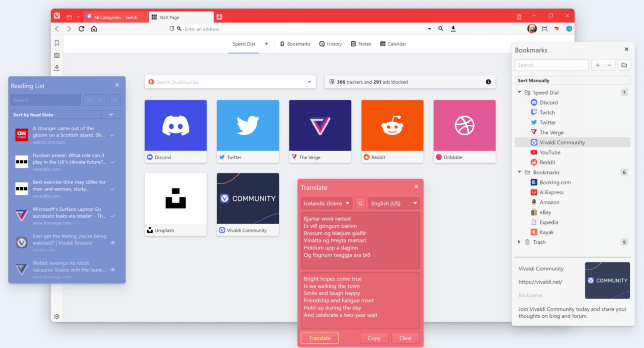Add a new Speed Dial group with plus

pos(266,44)
